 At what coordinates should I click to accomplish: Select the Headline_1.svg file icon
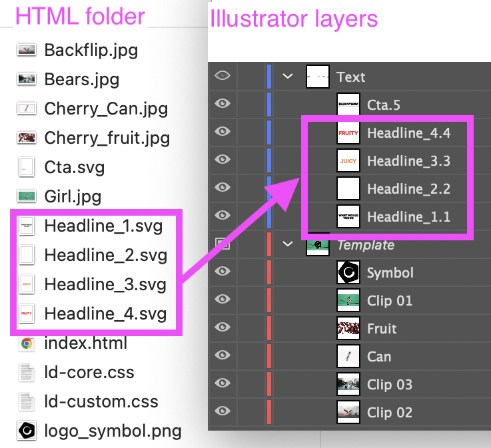pos(27,226)
